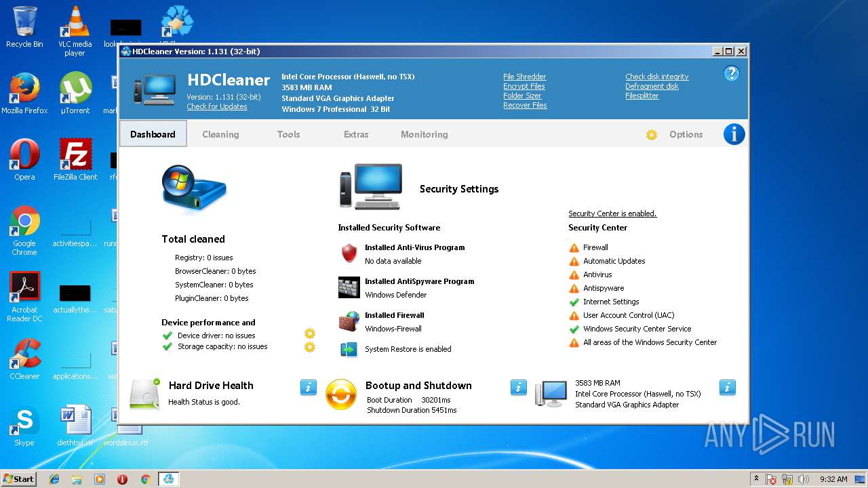Open the gear icon for Storage capacity
This screenshot has width=868, height=488.
tap(310, 347)
